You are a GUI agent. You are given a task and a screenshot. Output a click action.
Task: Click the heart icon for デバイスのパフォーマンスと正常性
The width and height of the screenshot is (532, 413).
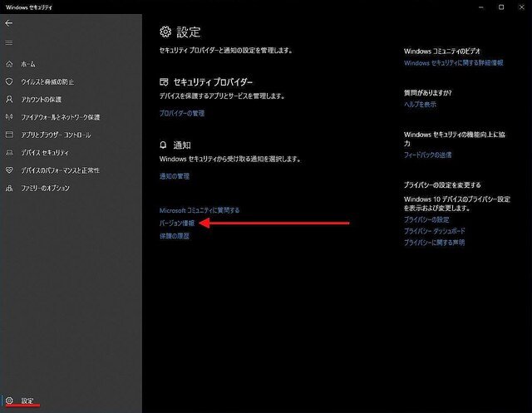[9, 170]
